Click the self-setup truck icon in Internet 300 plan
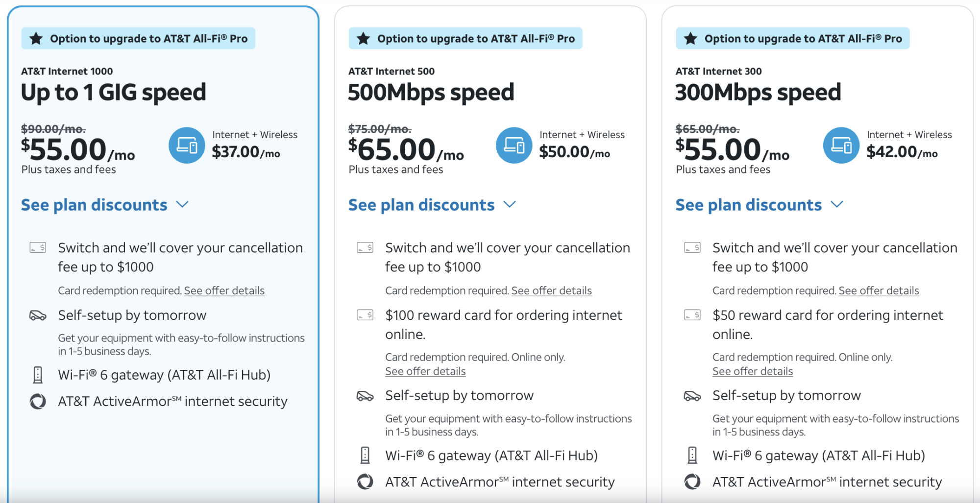The image size is (980, 503). coord(692,396)
